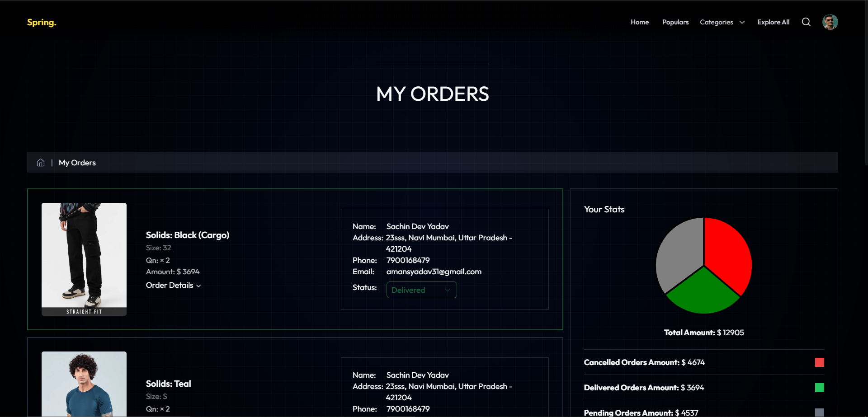Click Delivered Orders Amount: $ 3694
Viewport: 868px width, 417px height.
[644, 388]
